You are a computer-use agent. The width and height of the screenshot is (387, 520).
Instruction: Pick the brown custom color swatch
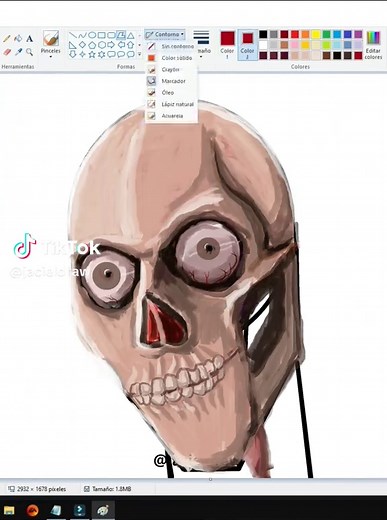coord(327,55)
